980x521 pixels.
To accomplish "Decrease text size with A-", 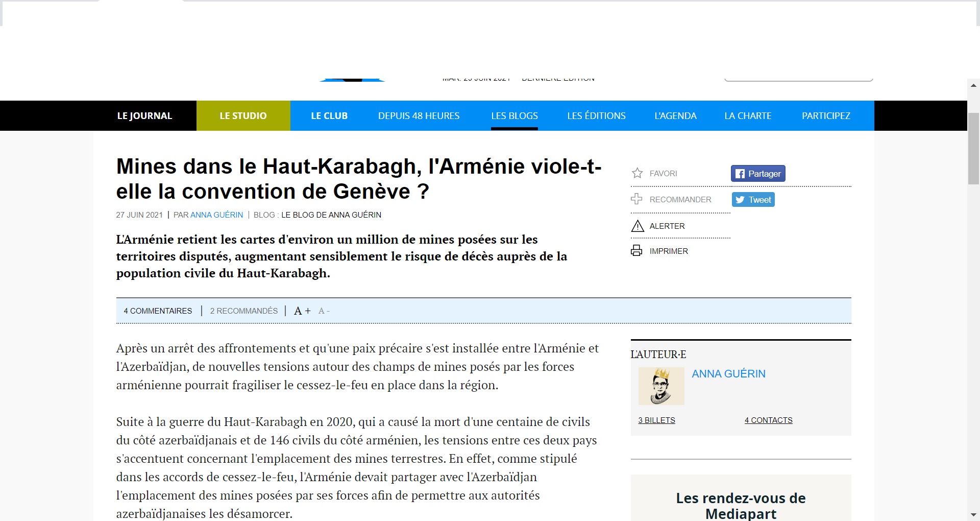I will (x=324, y=311).
